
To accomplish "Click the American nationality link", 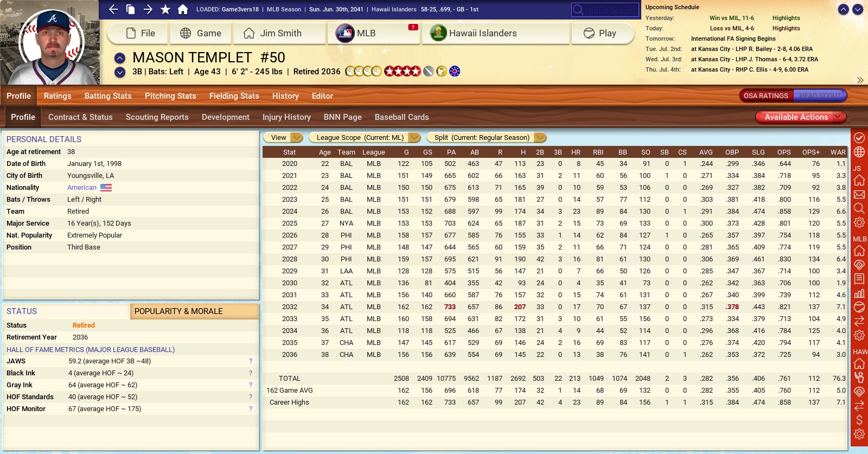I will coord(82,188).
